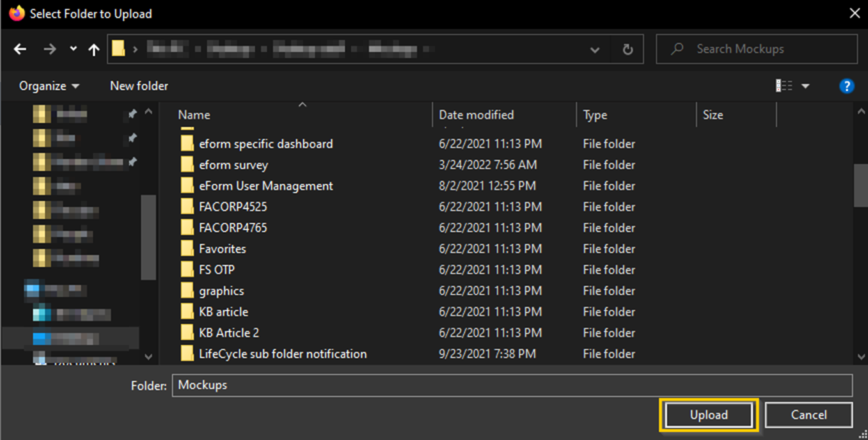
Task: Refresh the current folder location
Action: [627, 49]
